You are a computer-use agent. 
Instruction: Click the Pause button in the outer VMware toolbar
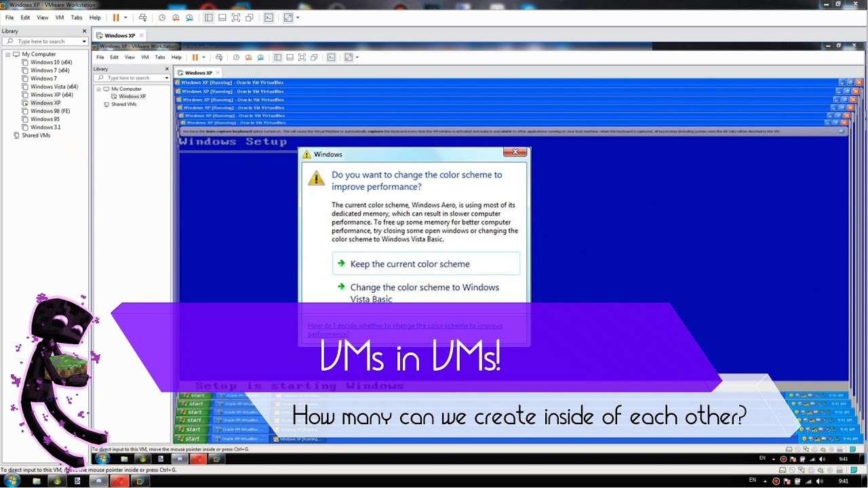(116, 18)
